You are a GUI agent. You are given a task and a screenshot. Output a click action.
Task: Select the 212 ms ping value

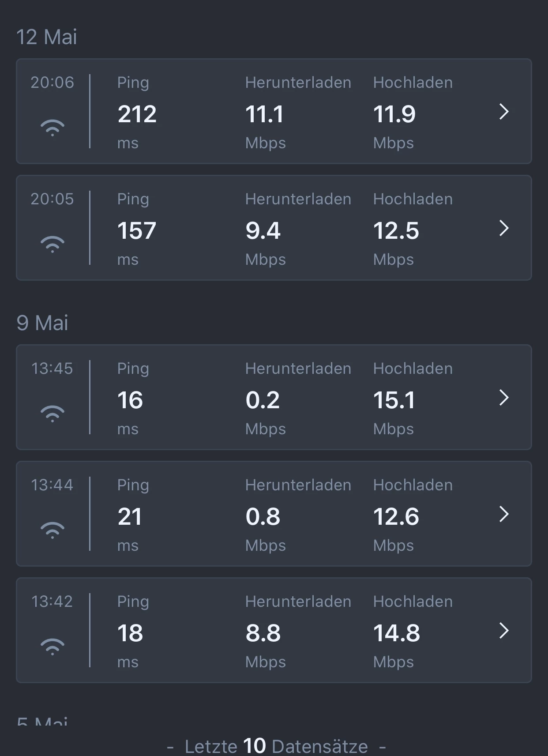137,114
